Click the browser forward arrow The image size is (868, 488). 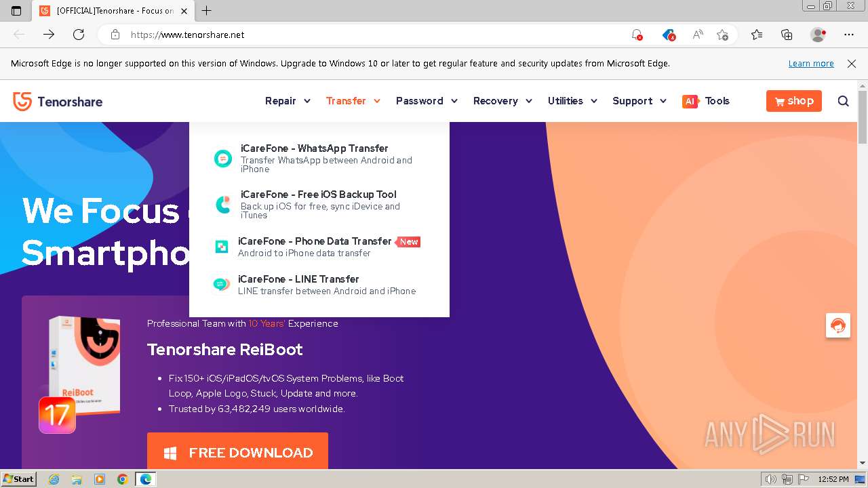pos(49,35)
